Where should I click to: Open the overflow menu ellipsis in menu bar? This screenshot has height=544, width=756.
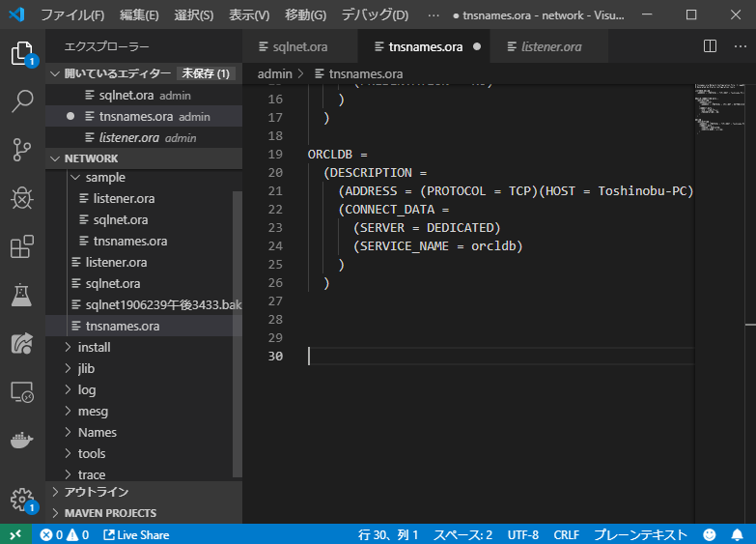click(x=434, y=15)
